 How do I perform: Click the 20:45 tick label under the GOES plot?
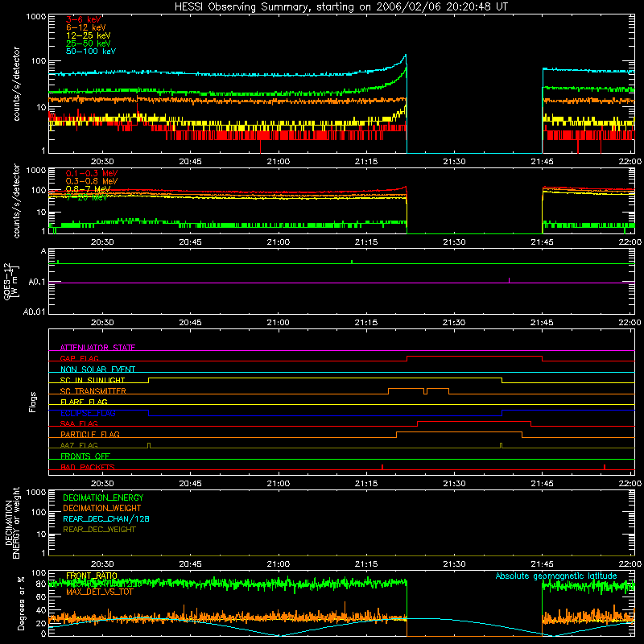pos(191,323)
